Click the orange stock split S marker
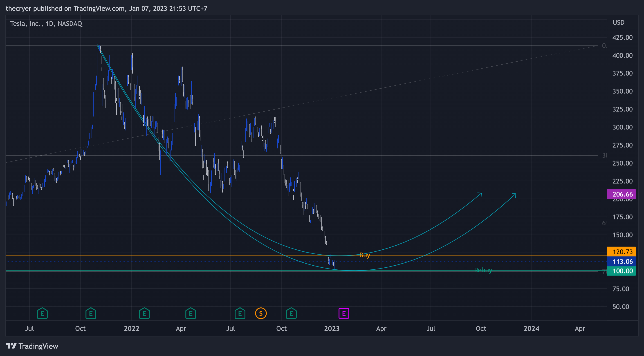Viewport: 644px width, 356px height. (x=261, y=313)
